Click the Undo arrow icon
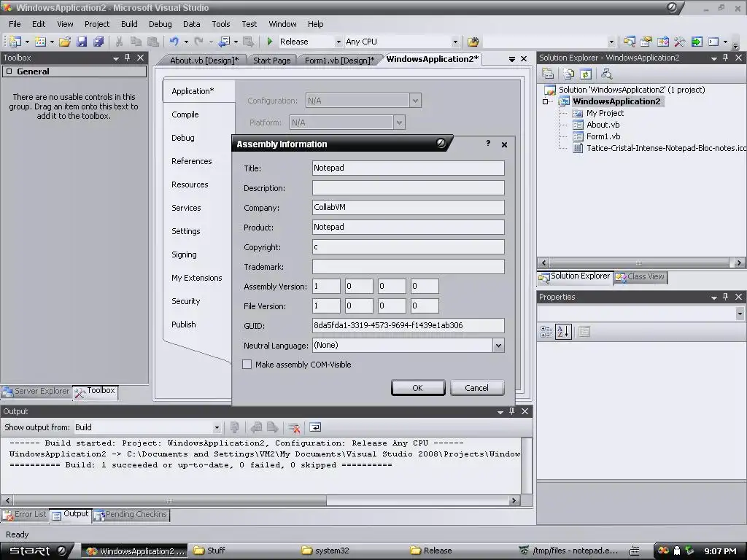The image size is (747, 560). (174, 42)
